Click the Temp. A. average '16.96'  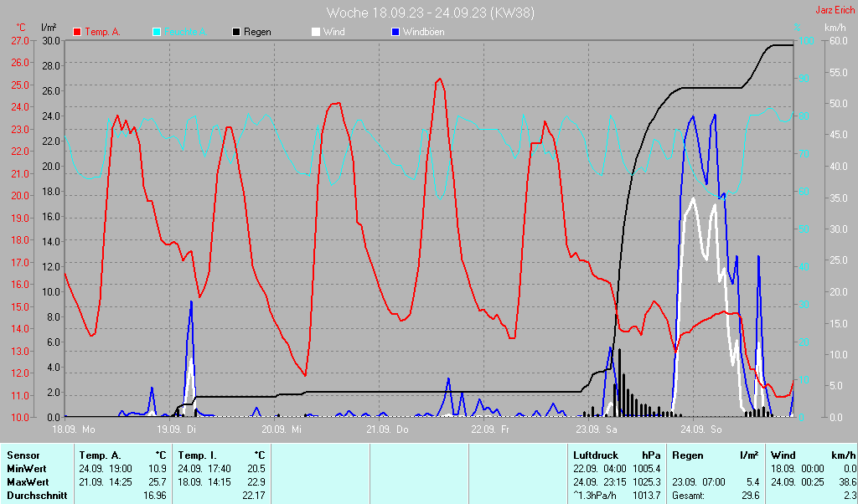[x=155, y=496]
